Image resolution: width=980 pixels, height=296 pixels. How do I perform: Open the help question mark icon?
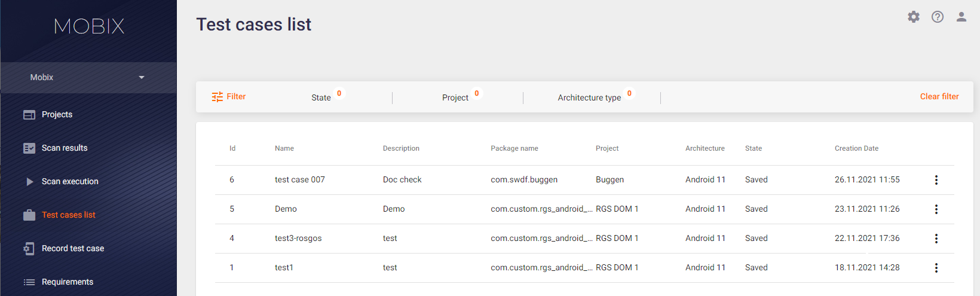[938, 17]
